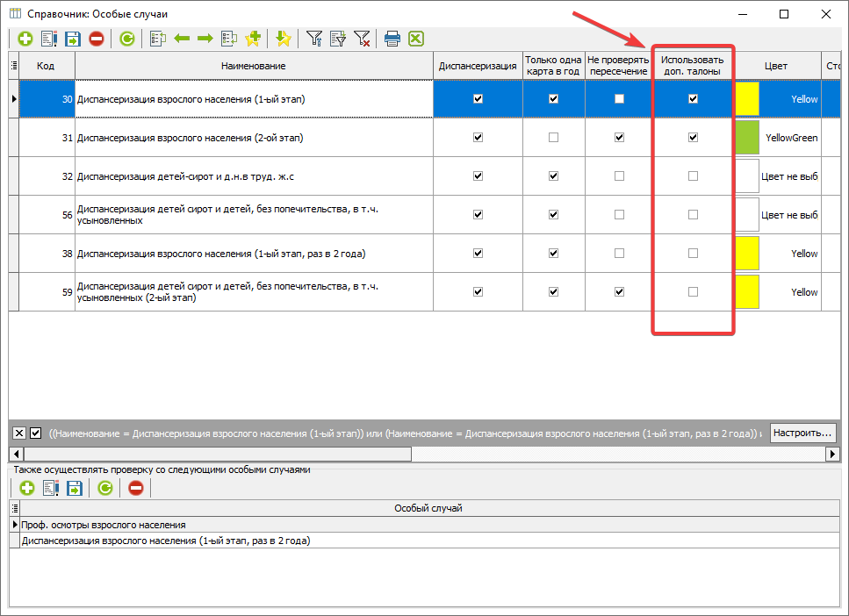Click the Диспансеризация column header
Image resolution: width=849 pixels, height=616 pixels.
[x=478, y=66]
